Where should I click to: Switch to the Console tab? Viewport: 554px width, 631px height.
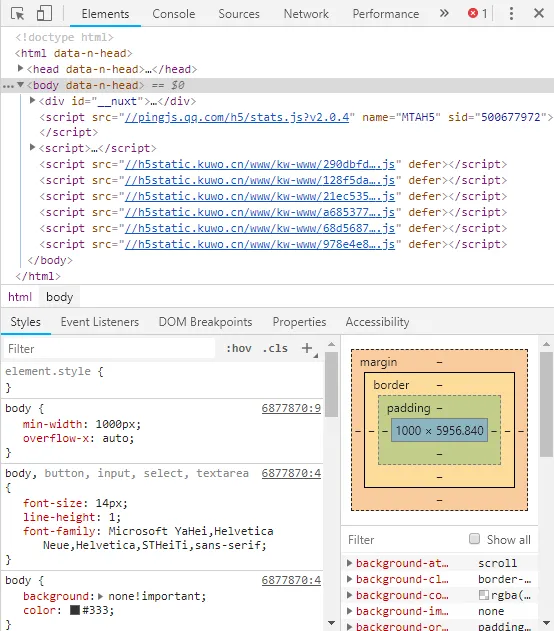pos(174,14)
